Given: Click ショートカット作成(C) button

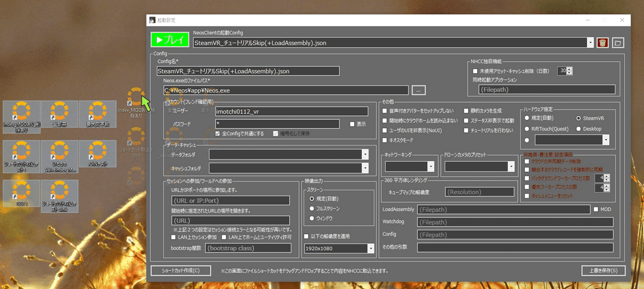Looking at the screenshot, I should 180,271.
